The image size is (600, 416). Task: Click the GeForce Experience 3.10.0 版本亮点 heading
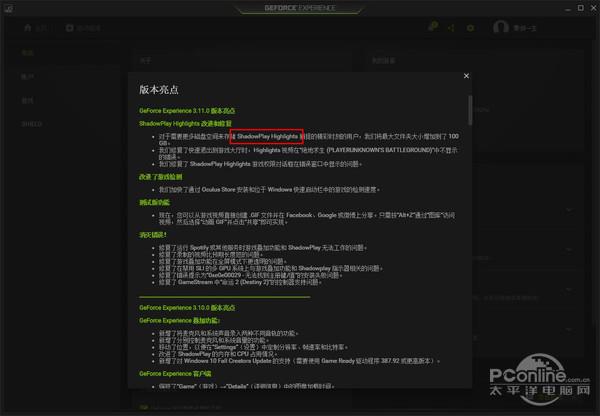click(x=185, y=306)
